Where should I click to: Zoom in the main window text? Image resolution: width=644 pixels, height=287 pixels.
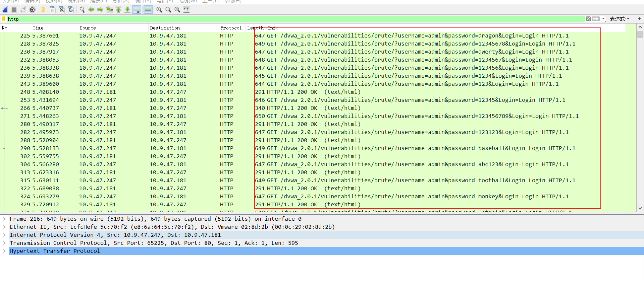pyautogui.click(x=159, y=10)
